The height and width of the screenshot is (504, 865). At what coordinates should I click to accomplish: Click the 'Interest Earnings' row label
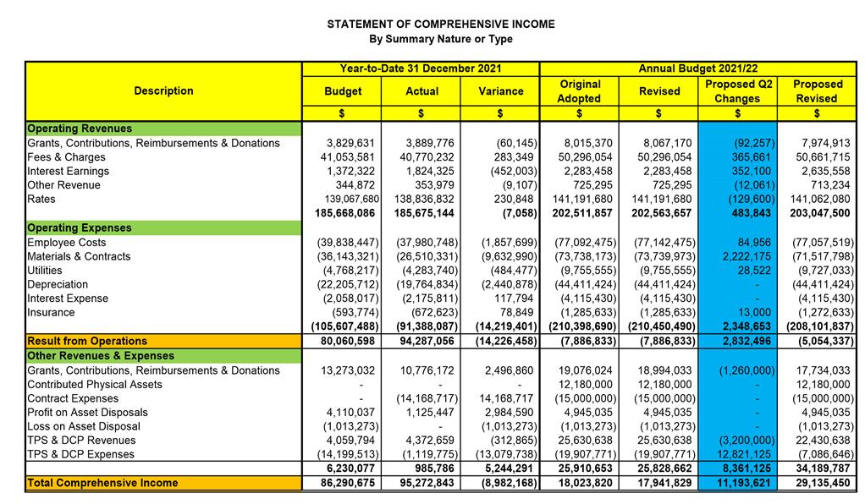coord(69,171)
